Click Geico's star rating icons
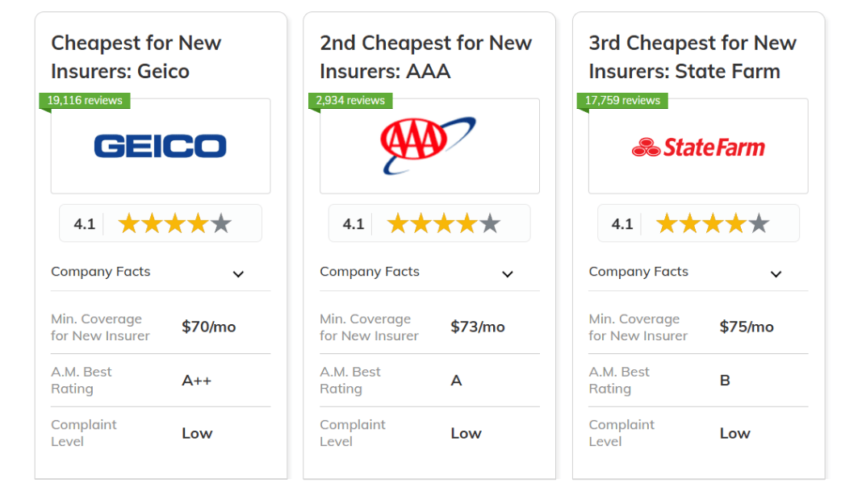This screenshot has width=862, height=504. coord(175,223)
